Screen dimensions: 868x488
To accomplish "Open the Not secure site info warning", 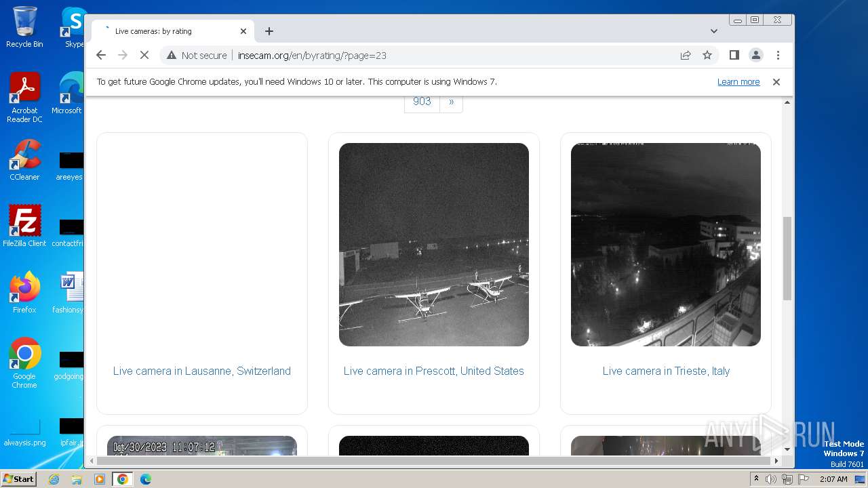I will click(197, 56).
